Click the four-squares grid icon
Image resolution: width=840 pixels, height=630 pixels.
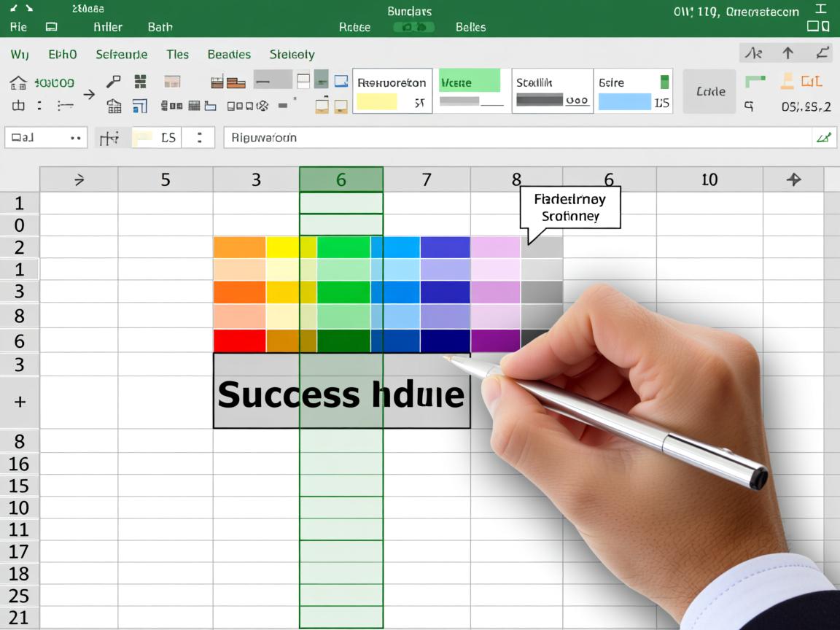click(140, 82)
